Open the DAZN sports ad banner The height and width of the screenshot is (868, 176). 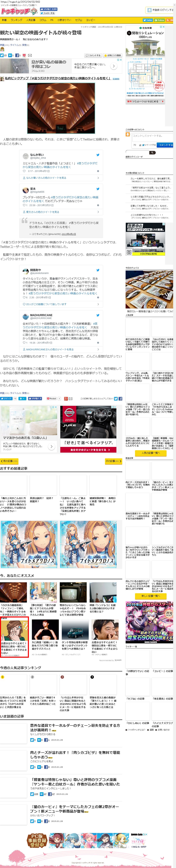[145, 239]
